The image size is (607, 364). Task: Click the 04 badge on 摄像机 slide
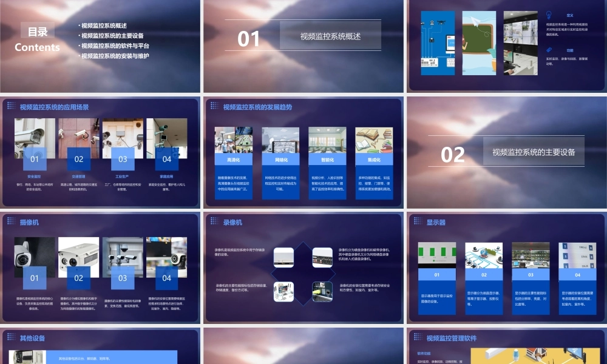[167, 278]
